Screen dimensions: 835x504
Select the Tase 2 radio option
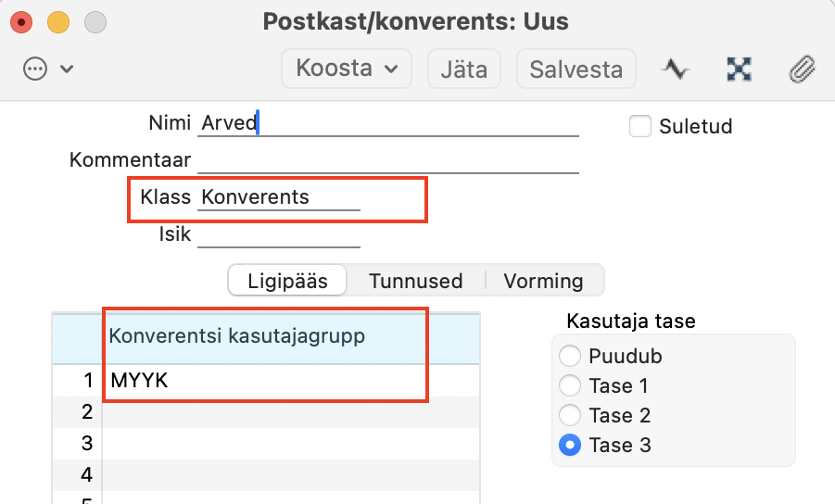coord(571,415)
